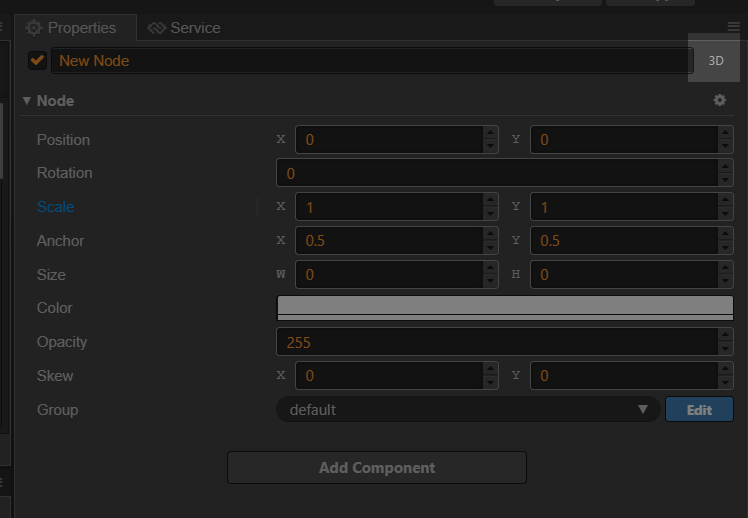Click the node name field New Node

[x=370, y=60]
